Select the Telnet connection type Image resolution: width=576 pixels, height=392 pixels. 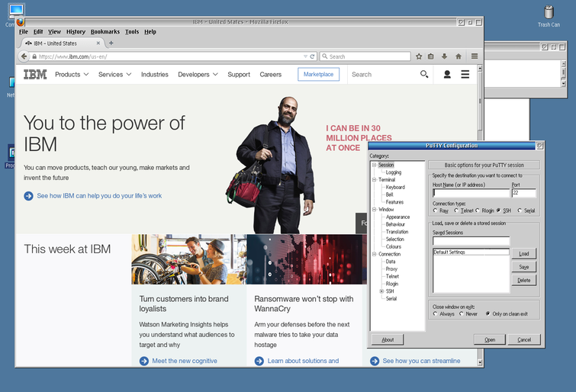click(456, 210)
